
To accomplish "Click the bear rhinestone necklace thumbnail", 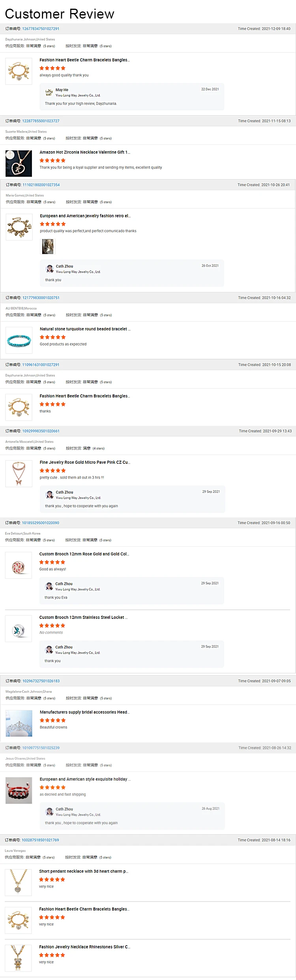I will 18,958.
